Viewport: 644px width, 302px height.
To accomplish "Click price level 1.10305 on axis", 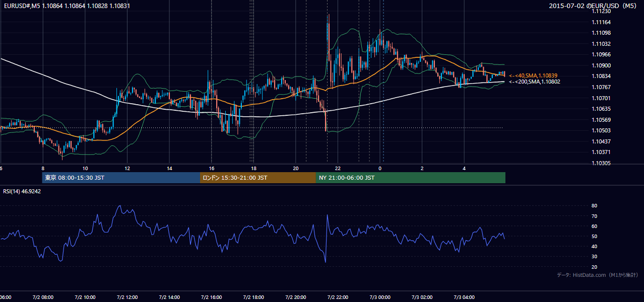I will [601, 163].
